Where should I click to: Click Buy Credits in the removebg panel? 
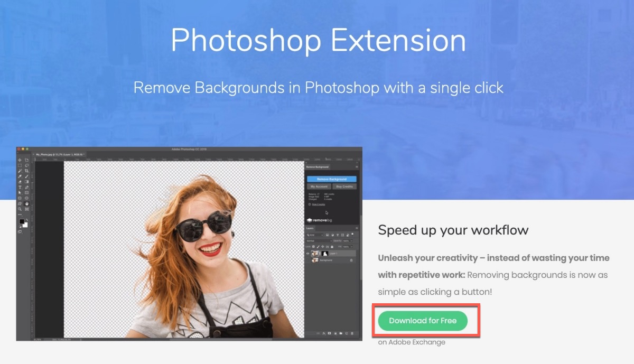pyautogui.click(x=344, y=186)
